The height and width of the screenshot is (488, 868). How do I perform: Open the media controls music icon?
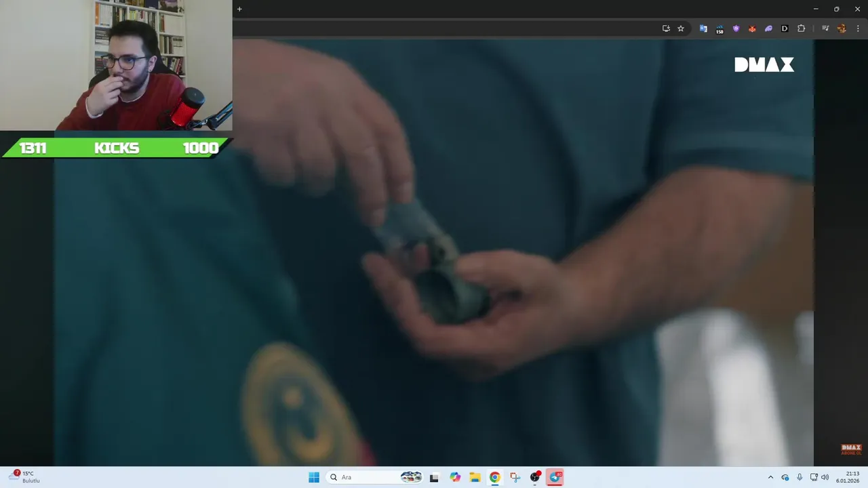point(825,28)
